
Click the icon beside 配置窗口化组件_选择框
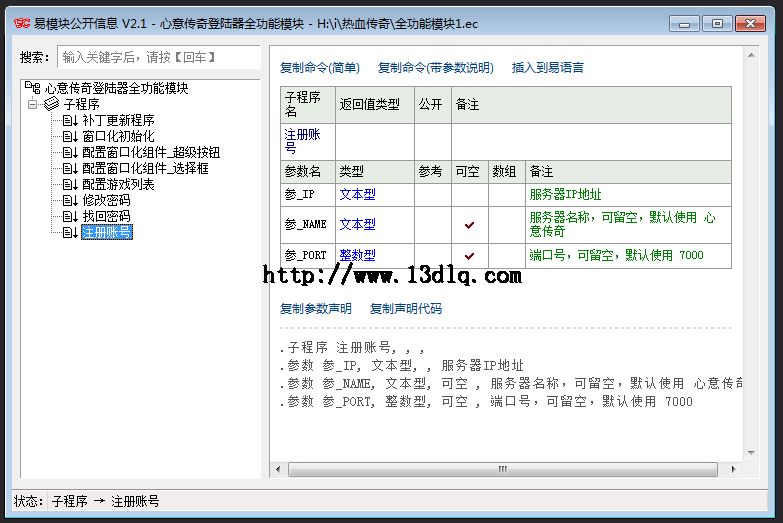70,168
